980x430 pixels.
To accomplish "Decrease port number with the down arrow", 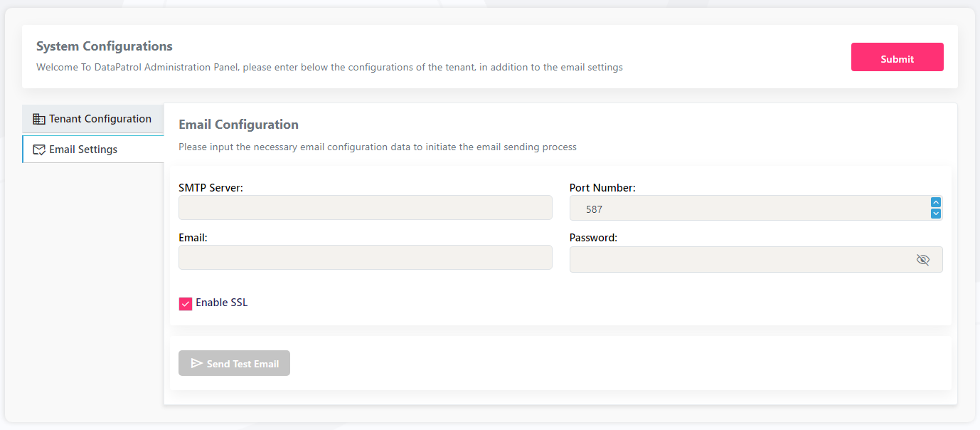I will point(936,213).
